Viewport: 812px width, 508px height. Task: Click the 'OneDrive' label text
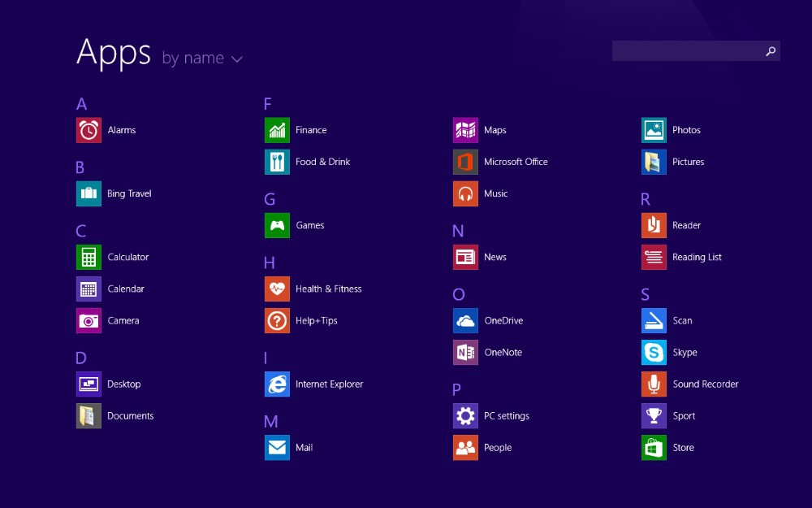[x=503, y=320]
